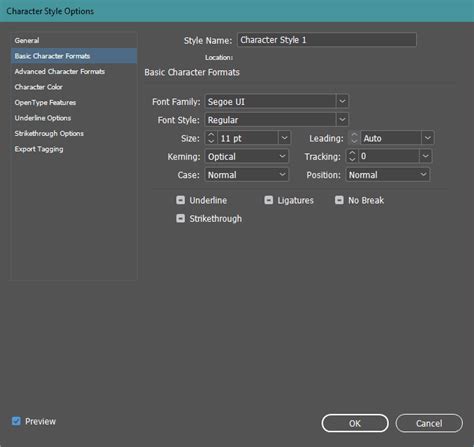Click the Style Name text field
The image size is (474, 447).
[x=327, y=40]
